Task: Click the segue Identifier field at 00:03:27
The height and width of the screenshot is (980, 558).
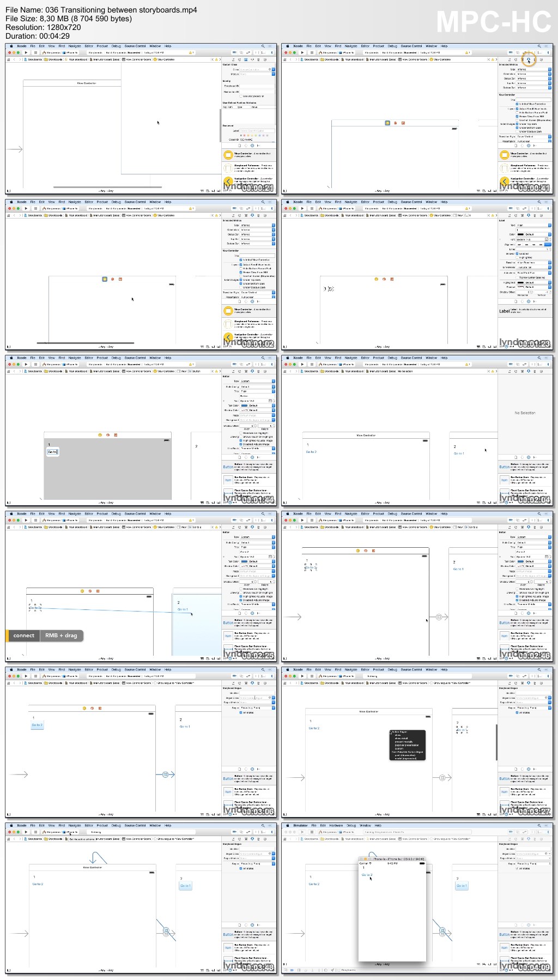Action: click(x=533, y=693)
